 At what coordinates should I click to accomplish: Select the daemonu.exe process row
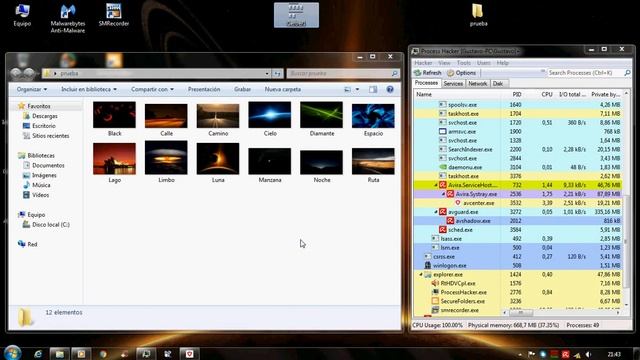[518, 167]
